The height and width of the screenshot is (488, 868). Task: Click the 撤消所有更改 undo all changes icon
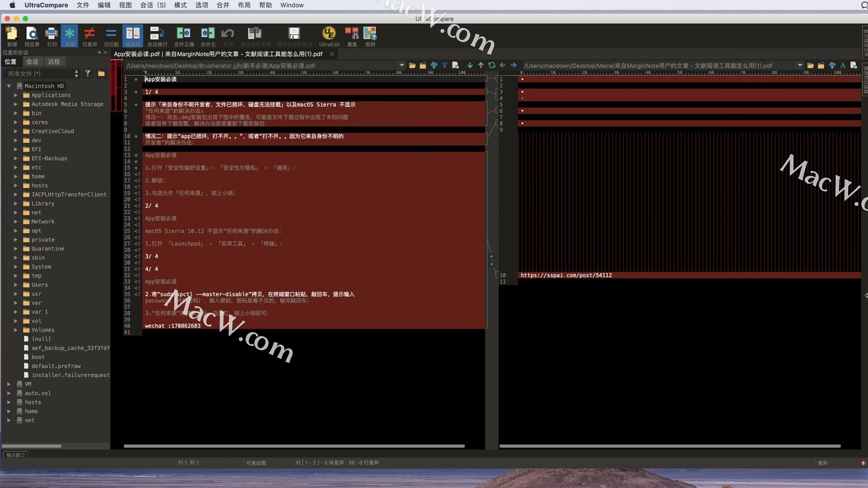(x=255, y=36)
